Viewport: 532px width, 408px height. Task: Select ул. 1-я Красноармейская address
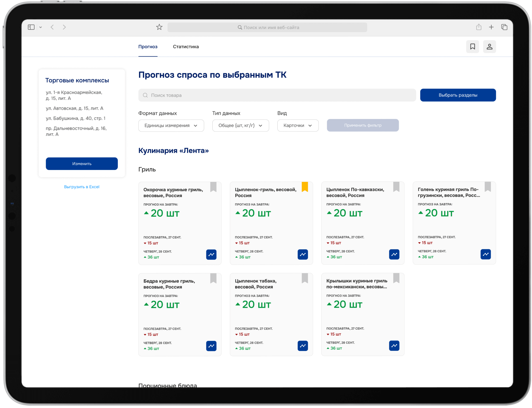[74, 95]
